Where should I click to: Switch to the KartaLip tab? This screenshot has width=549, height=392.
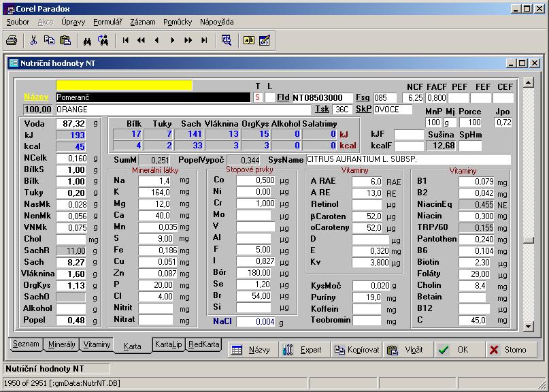pyautogui.click(x=169, y=344)
